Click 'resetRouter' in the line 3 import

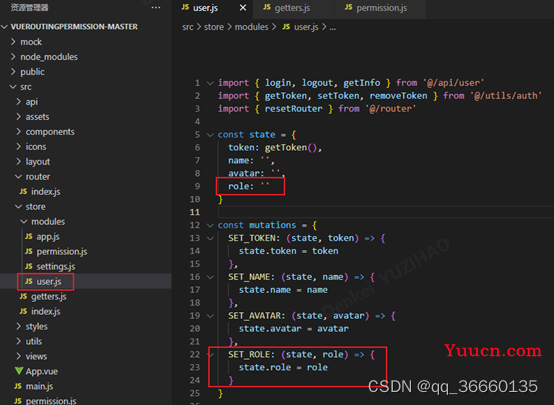pos(293,109)
